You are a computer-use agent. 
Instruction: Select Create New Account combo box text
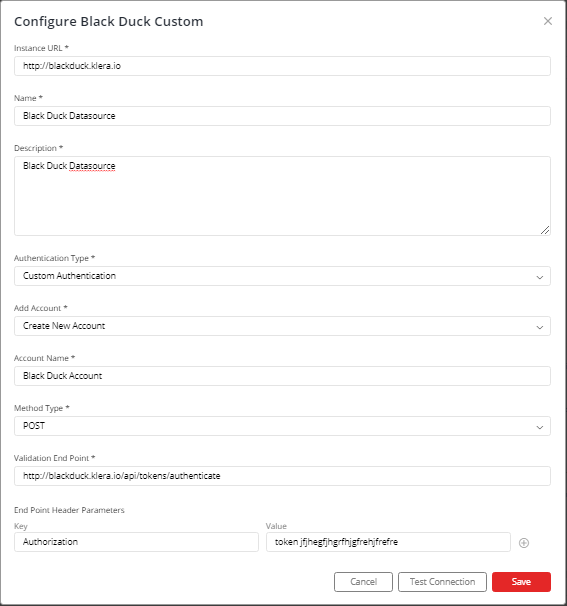coord(64,326)
